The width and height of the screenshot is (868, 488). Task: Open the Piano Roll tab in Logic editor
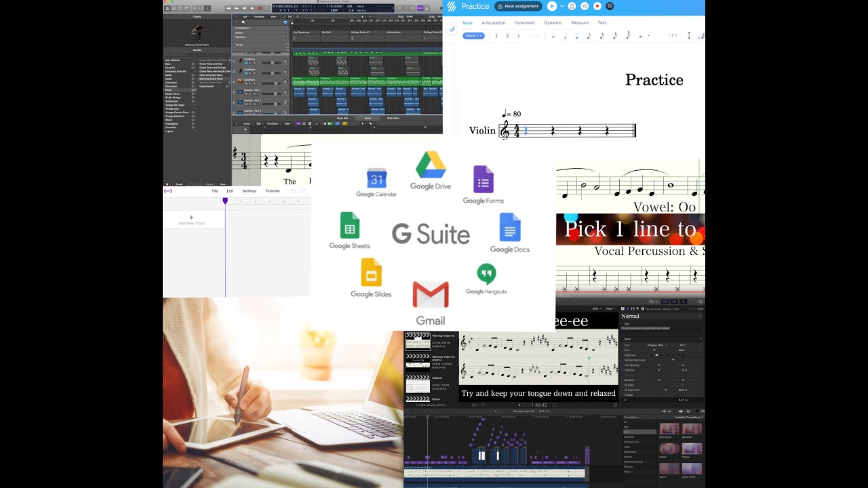(x=342, y=118)
